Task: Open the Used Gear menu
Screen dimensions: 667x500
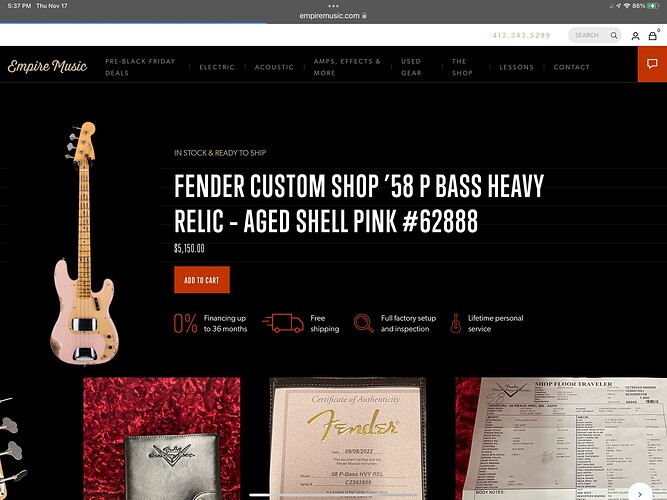Action: point(411,67)
